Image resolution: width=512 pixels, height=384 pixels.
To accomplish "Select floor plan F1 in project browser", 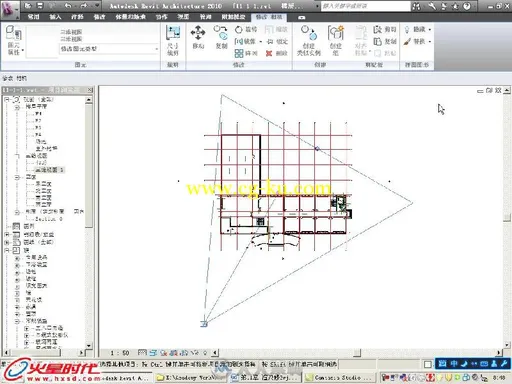I will point(38,114).
